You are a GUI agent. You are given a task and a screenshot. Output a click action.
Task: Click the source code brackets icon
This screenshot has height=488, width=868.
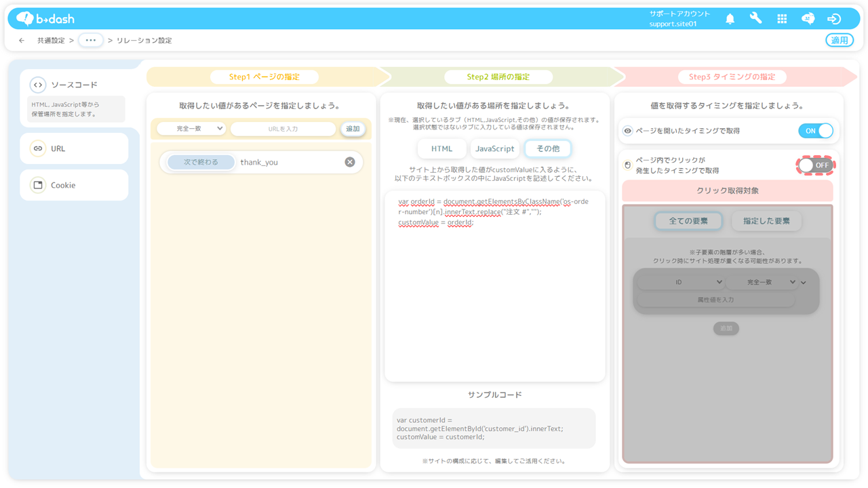click(x=38, y=85)
